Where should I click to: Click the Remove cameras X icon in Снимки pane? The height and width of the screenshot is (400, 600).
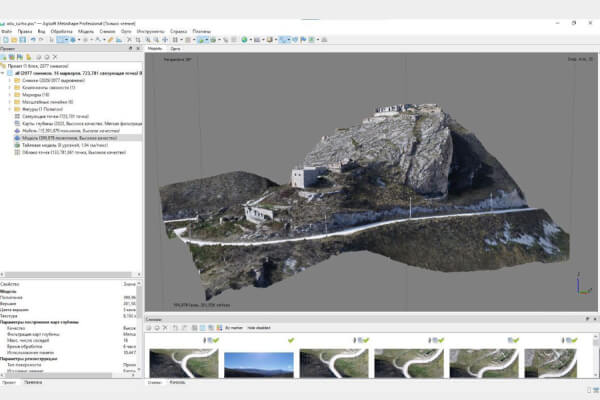click(165, 328)
